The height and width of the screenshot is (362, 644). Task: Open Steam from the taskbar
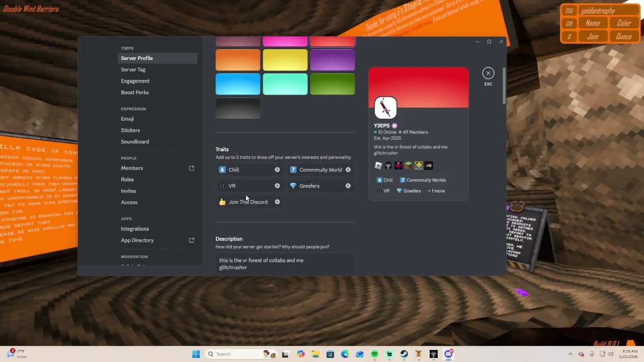coord(404,354)
